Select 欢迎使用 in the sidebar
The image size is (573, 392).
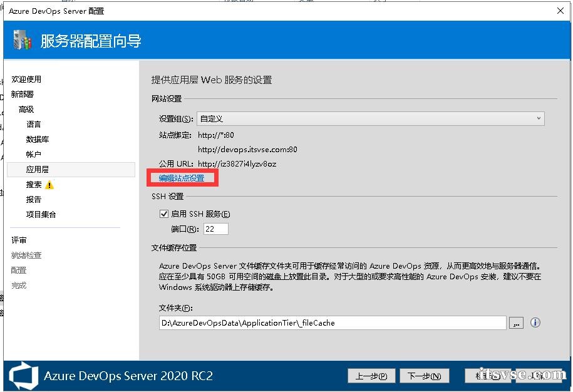click(26, 80)
